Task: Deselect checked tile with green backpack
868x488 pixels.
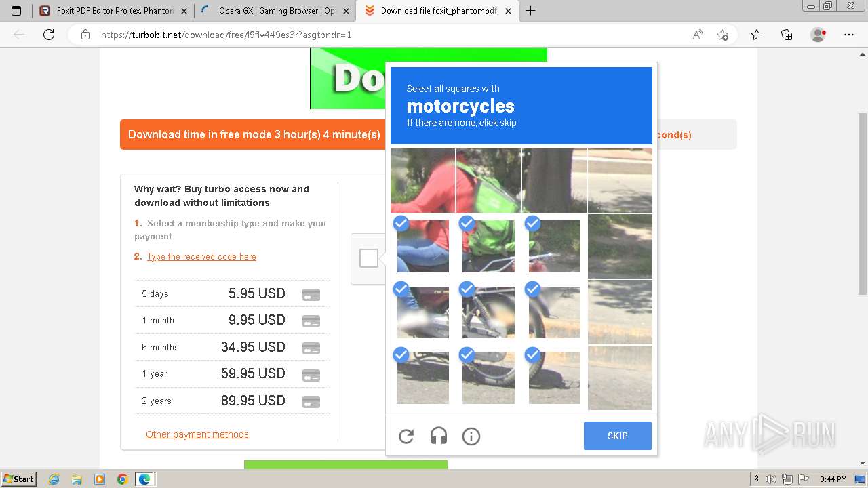Action: coord(488,246)
